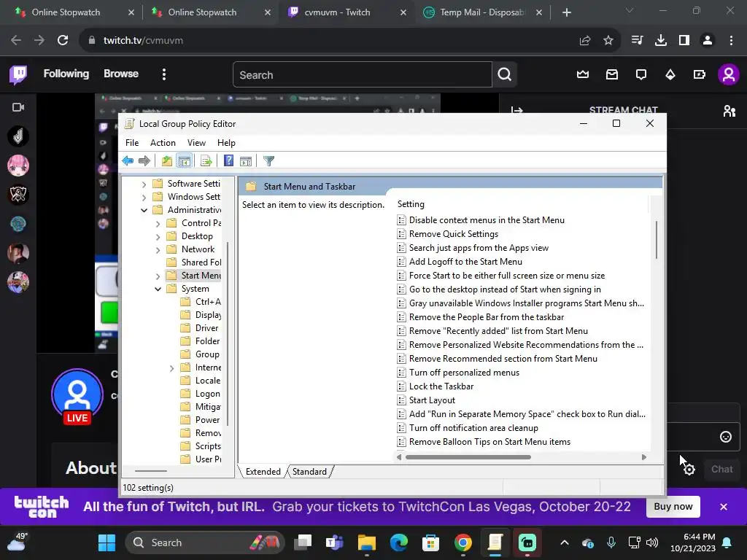Select 'Lock the Taskbar' setting
The width and height of the screenshot is (747, 560).
tap(441, 386)
